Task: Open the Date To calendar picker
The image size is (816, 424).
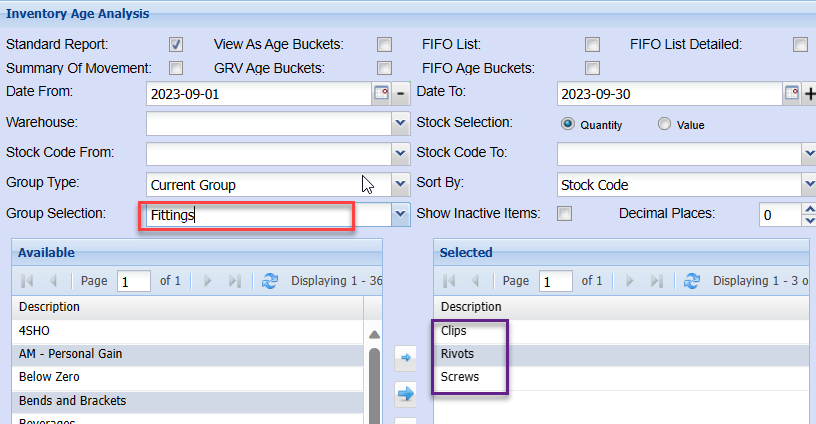Action: (792, 94)
